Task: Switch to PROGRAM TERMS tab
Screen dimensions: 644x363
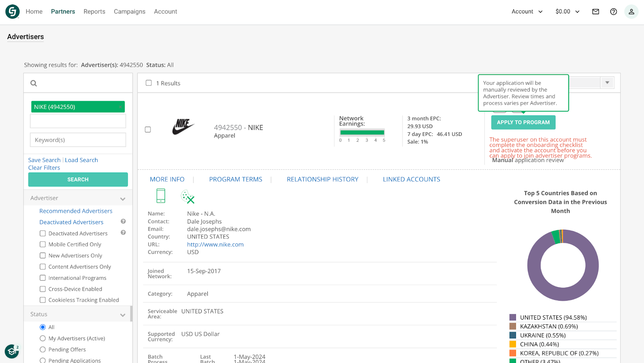Action: (x=235, y=179)
